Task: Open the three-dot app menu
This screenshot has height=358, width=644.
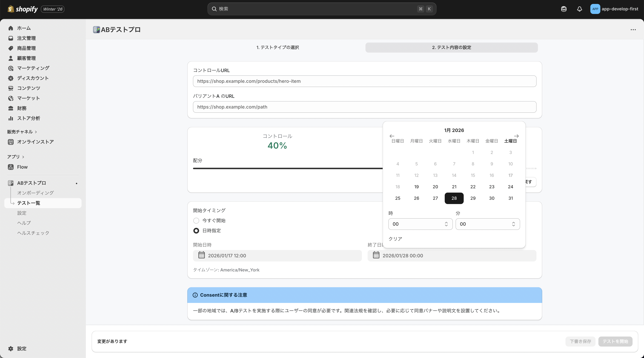Action: tap(633, 30)
